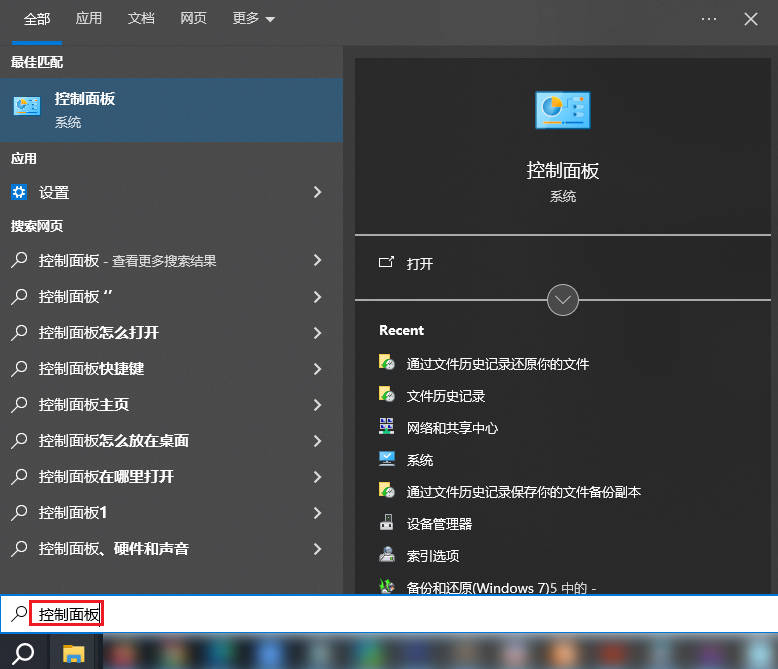Image resolution: width=778 pixels, height=669 pixels.
Task: Click the magnifier icon in search box
Action: pos(19,614)
